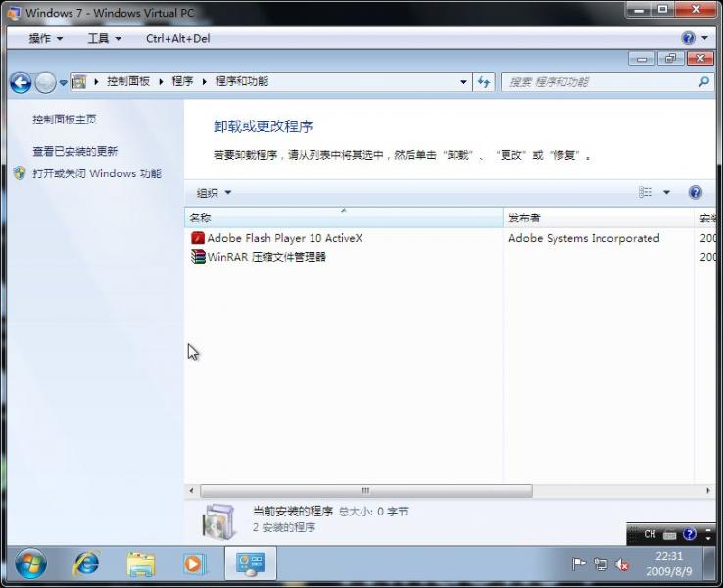Open the address bar history dropdown
This screenshot has width=723, height=588.
coord(463,82)
